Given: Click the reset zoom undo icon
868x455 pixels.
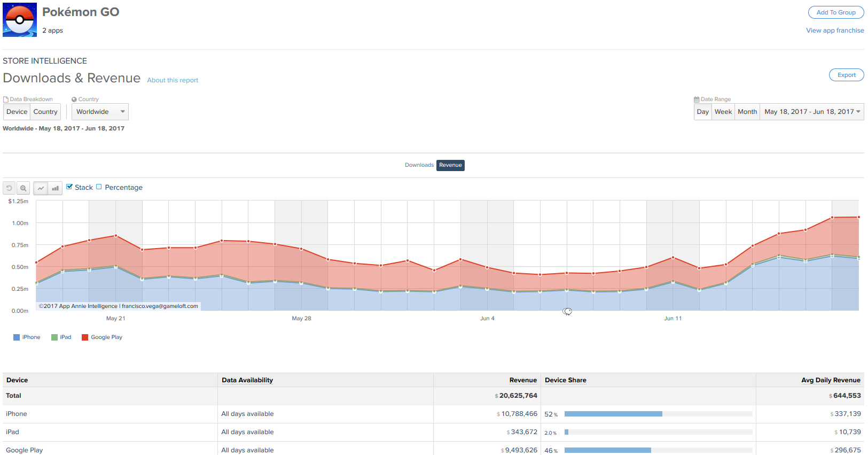Looking at the screenshot, I should tap(9, 188).
